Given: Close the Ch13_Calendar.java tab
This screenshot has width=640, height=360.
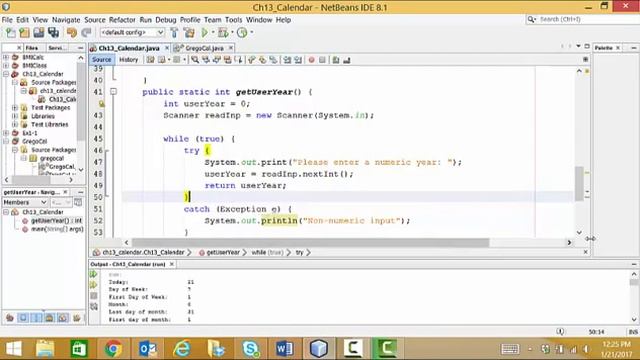Looking at the screenshot, I should tap(167, 48).
